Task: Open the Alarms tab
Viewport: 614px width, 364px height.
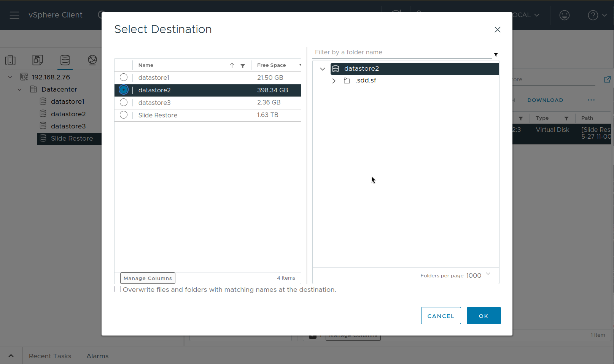Action: point(97,356)
